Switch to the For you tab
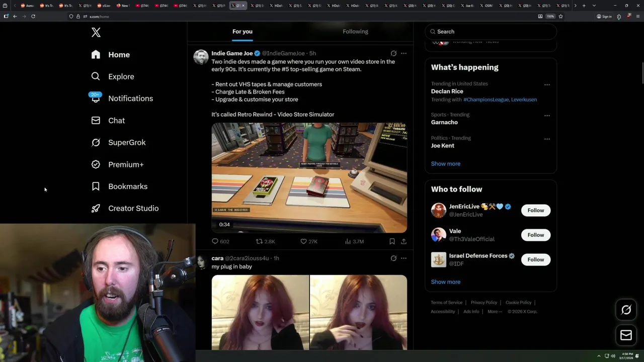 (243, 32)
